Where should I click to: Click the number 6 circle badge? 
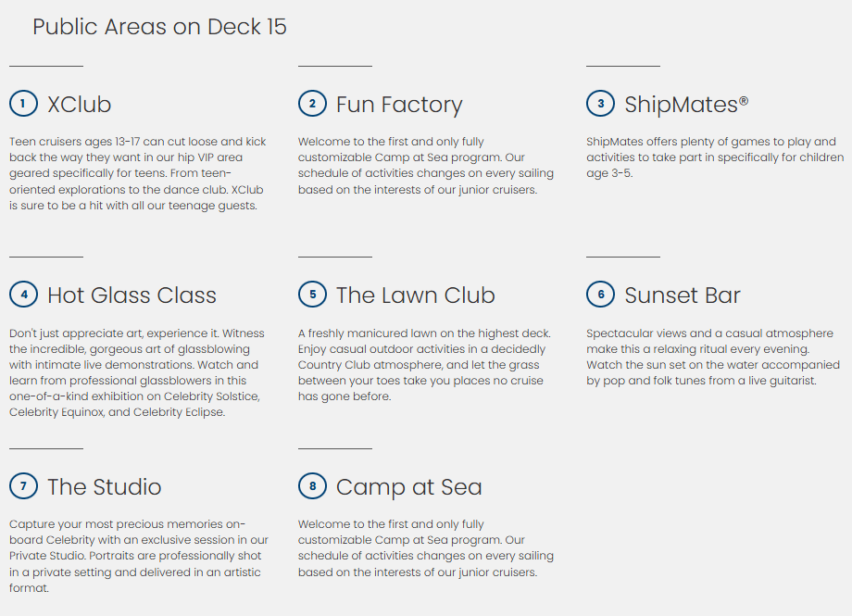(600, 295)
